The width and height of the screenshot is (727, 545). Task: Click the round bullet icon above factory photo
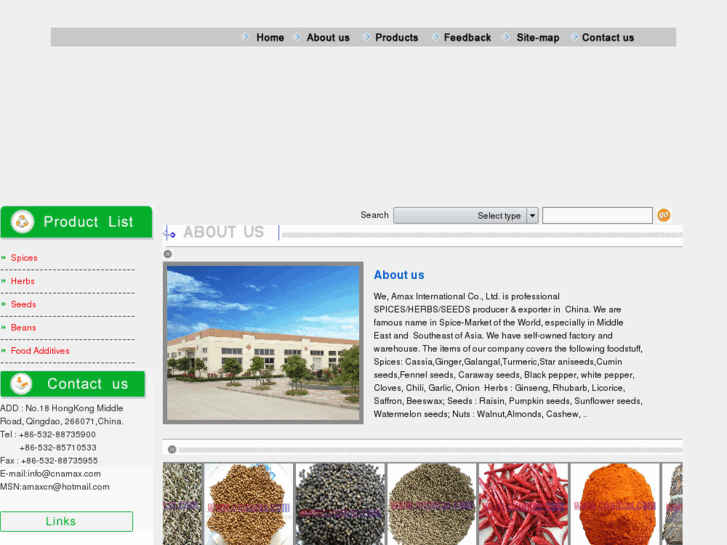pos(168,254)
